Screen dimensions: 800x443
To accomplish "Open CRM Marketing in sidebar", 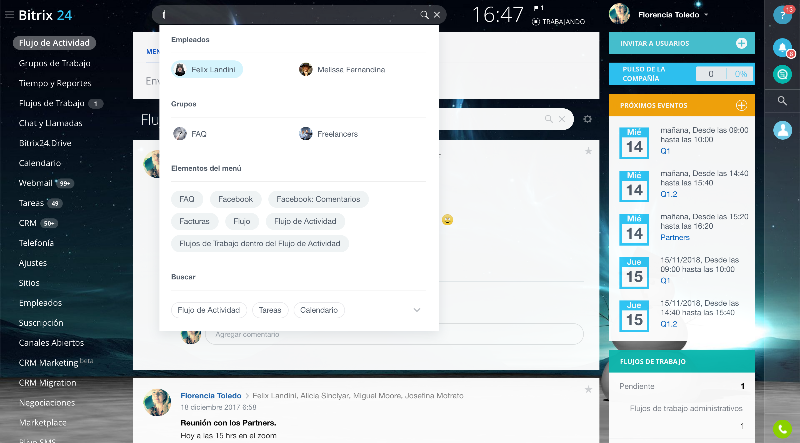I will coord(48,363).
